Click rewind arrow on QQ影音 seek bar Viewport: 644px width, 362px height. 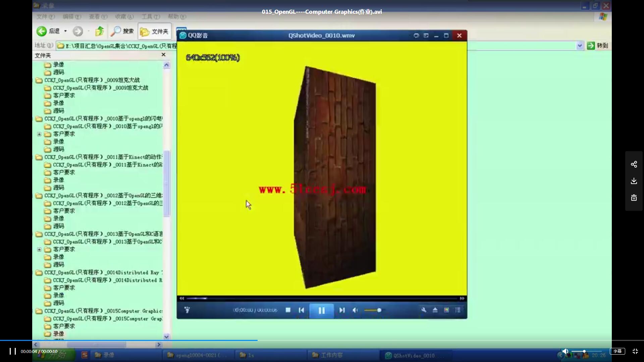[x=181, y=298]
